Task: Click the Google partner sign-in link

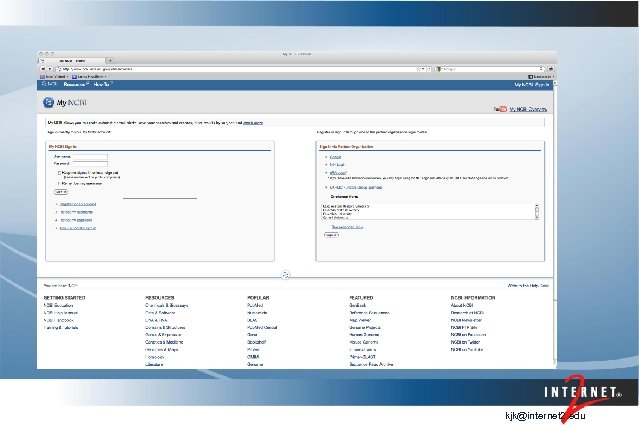Action: (x=335, y=157)
